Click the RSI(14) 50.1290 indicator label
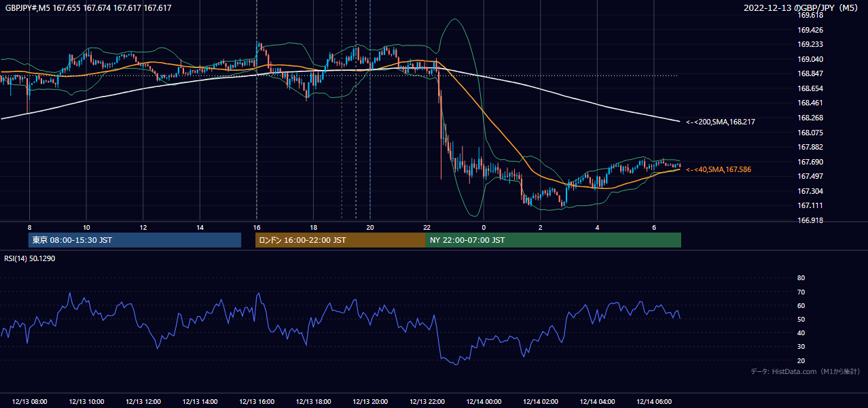The height and width of the screenshot is (408, 868). click(31, 258)
